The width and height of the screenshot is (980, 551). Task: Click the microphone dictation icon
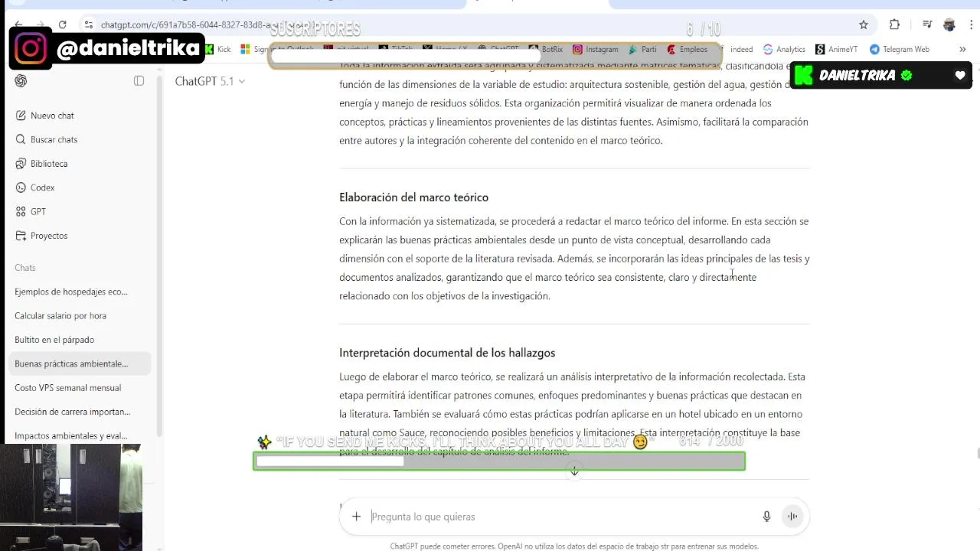click(766, 517)
